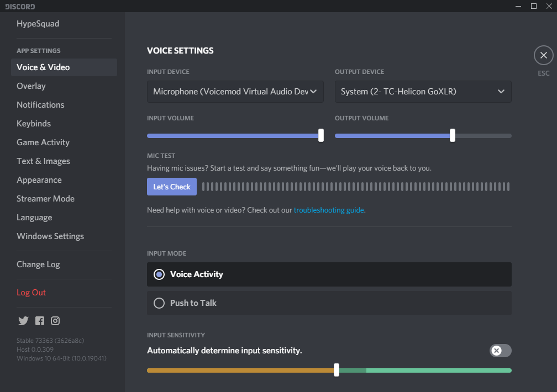Open the Input Device dropdown

click(235, 92)
